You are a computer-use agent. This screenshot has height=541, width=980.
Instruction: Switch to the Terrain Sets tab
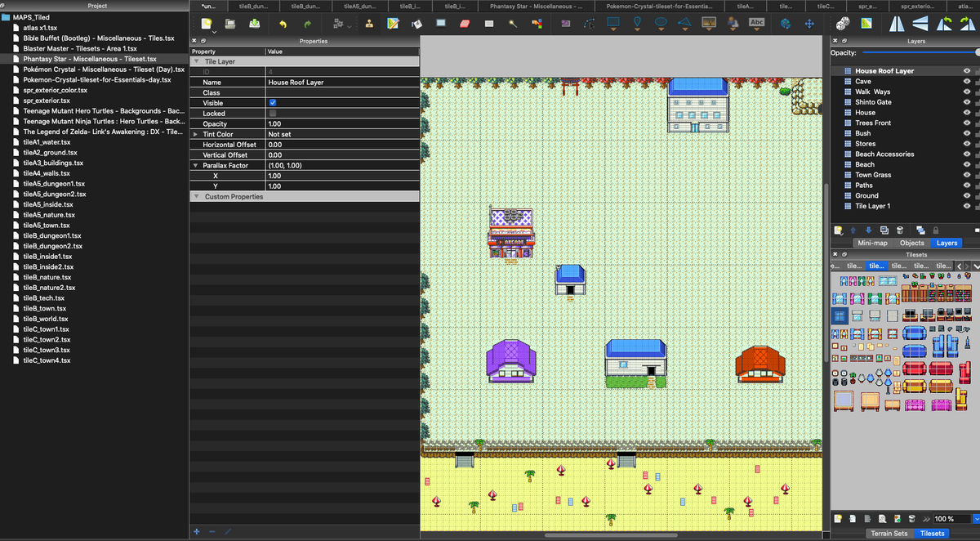[x=889, y=534]
